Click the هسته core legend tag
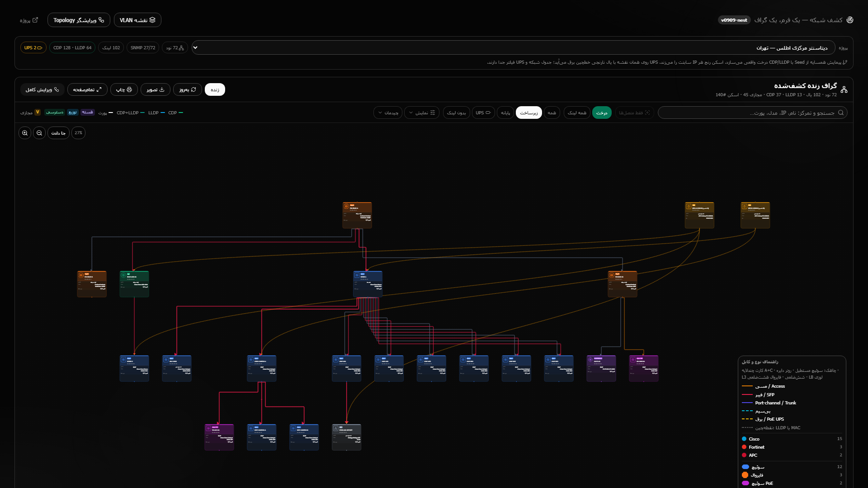The width and height of the screenshot is (868, 488). 87,112
